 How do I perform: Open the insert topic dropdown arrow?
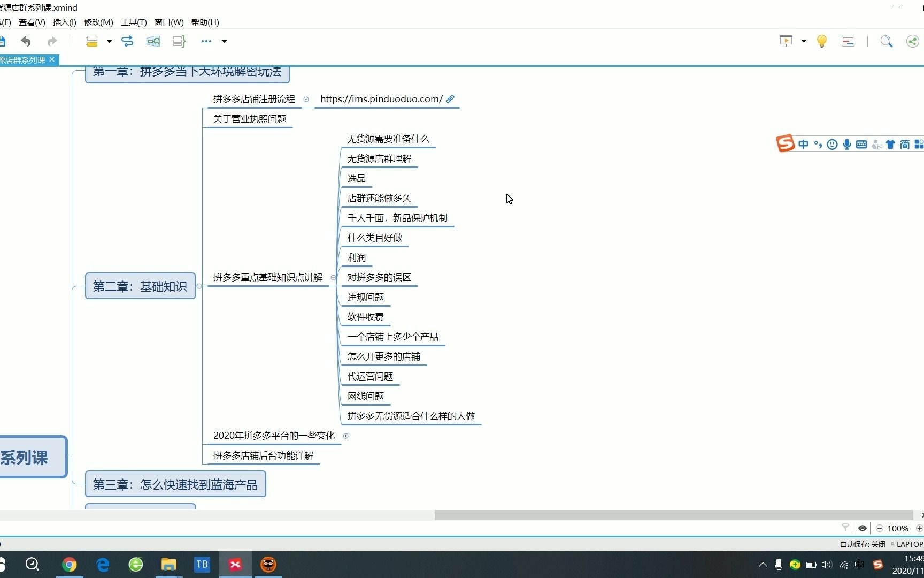pyautogui.click(x=109, y=41)
